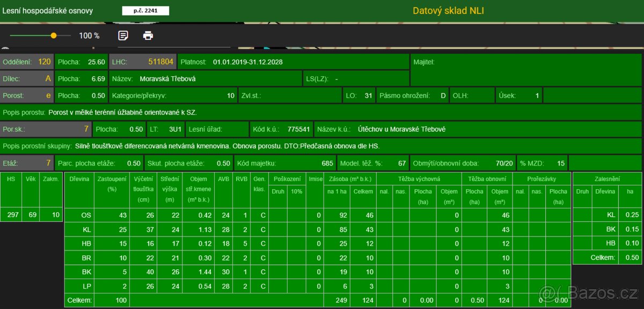This screenshot has height=309, width=644.
Task: Click the Zastoupení (%) column header
Action: pos(112,184)
